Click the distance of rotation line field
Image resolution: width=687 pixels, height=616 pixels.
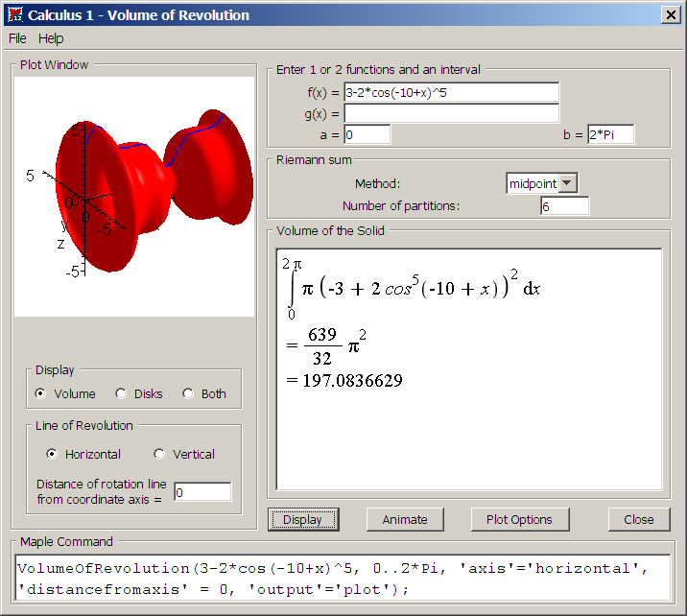[x=202, y=492]
